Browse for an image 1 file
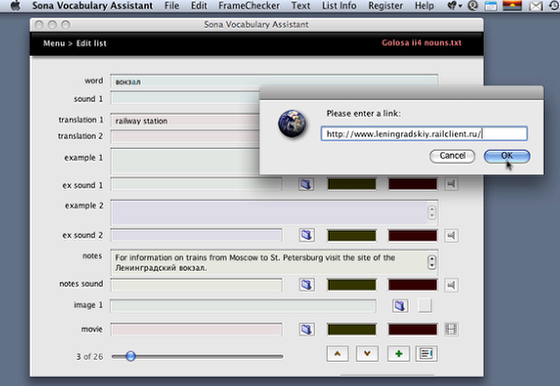 point(400,306)
